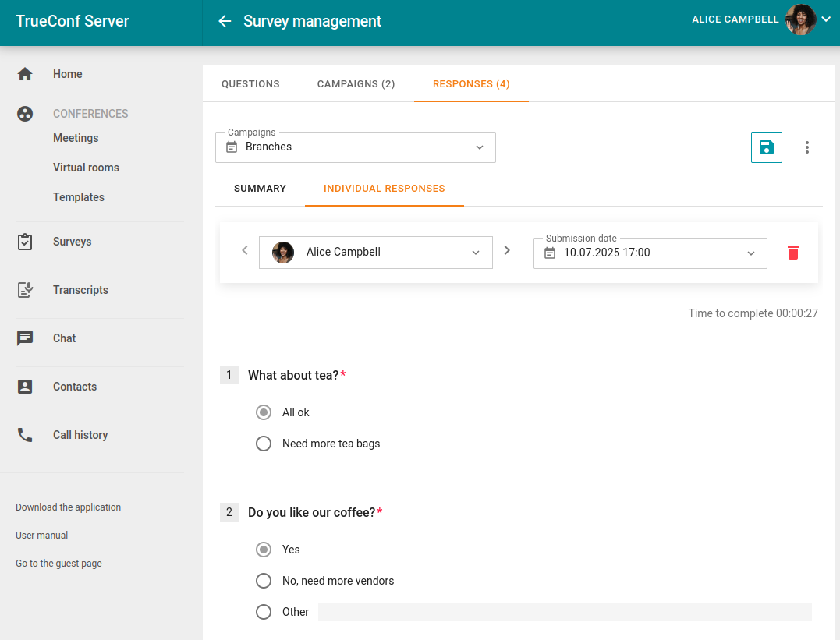Click the Call history phone icon
Viewport: 840px width, 640px height.
tap(25, 435)
